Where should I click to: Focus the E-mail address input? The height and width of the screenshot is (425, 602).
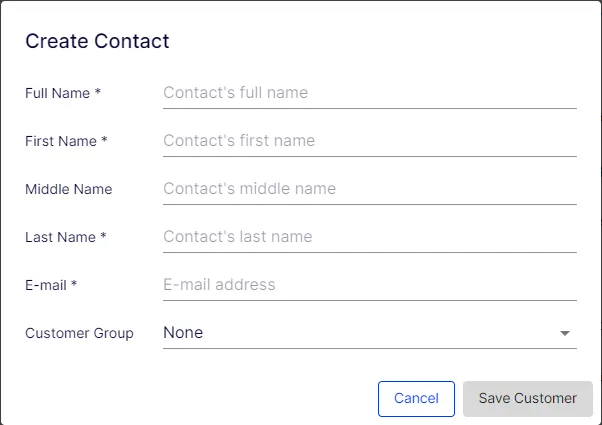pyautogui.click(x=370, y=285)
